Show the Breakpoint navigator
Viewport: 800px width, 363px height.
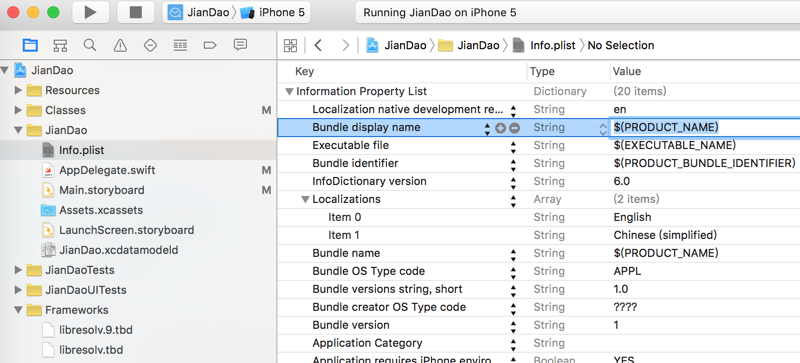coord(210,45)
